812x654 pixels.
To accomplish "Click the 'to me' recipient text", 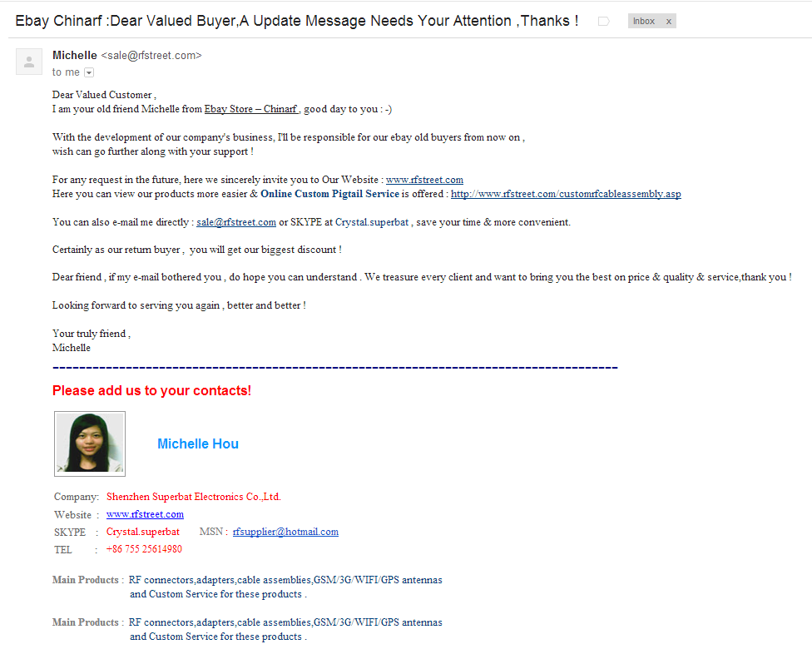I will point(66,72).
